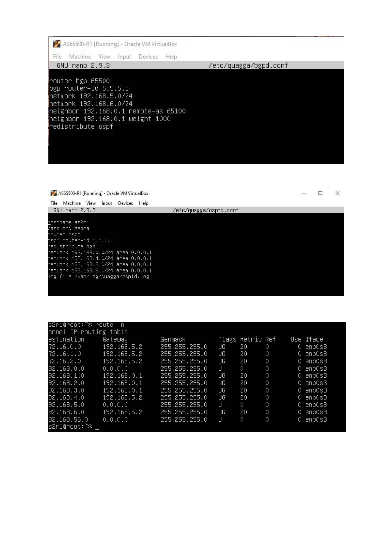Screen dimensions: 392x554
Task: Click the VirtualBox icon in second window title
Action: 53,193
